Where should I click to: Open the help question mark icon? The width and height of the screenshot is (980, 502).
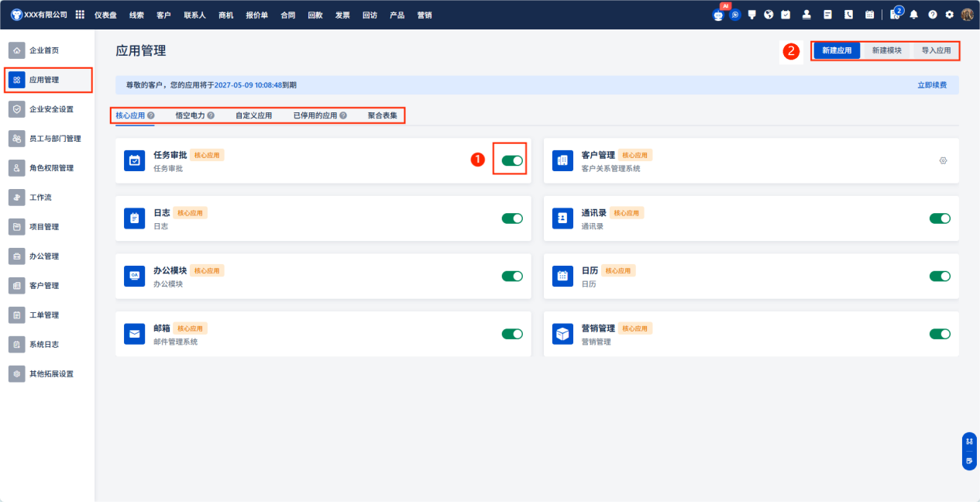(x=932, y=15)
